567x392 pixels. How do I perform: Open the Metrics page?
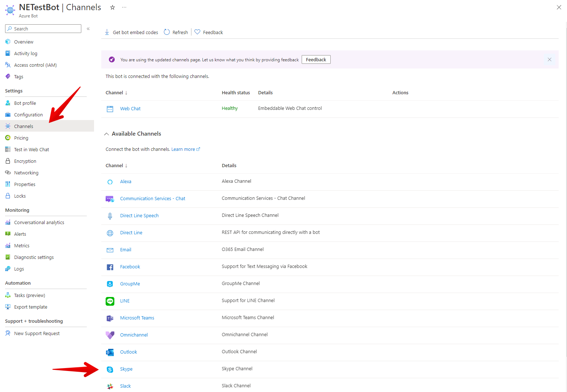22,246
